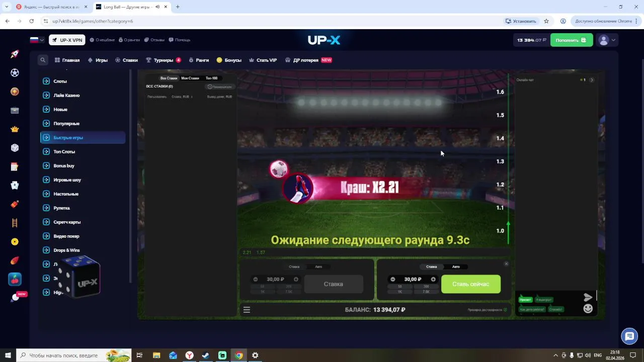Bookmark this page with star icon
Image resolution: width=644 pixels, height=362 pixels.
(x=546, y=21)
